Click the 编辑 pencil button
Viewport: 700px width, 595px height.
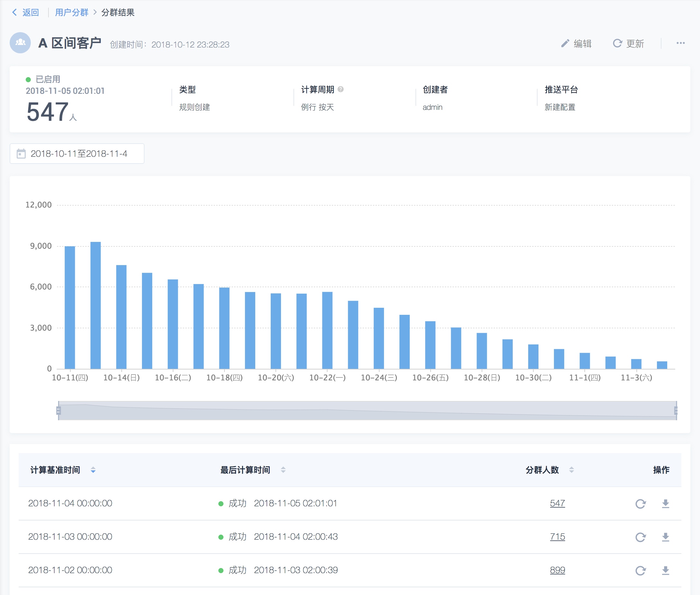tap(576, 43)
